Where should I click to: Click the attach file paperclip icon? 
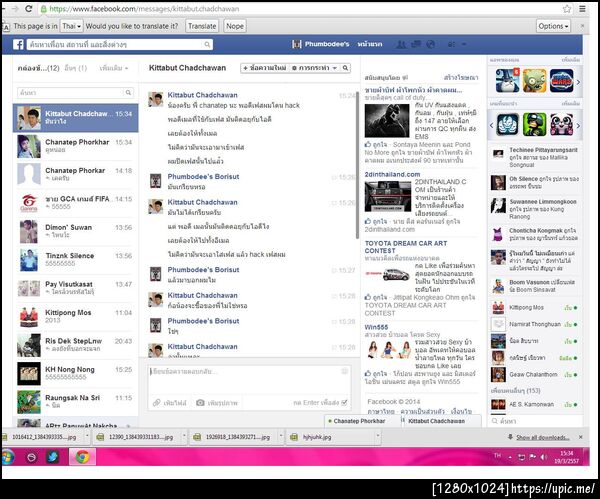(x=157, y=403)
